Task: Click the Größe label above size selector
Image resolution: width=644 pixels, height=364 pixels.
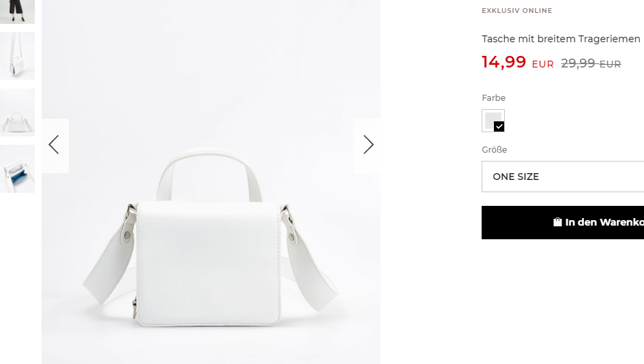Action: coord(494,150)
